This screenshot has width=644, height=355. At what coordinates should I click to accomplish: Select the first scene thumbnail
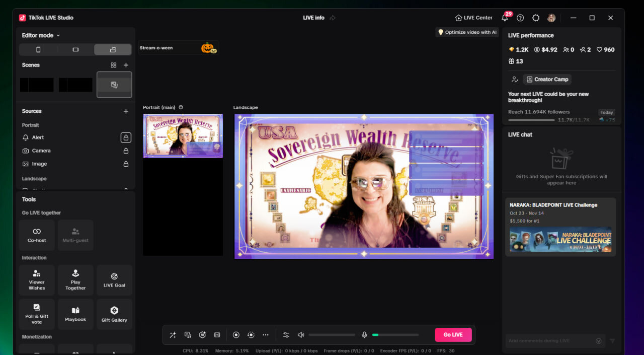(x=37, y=85)
